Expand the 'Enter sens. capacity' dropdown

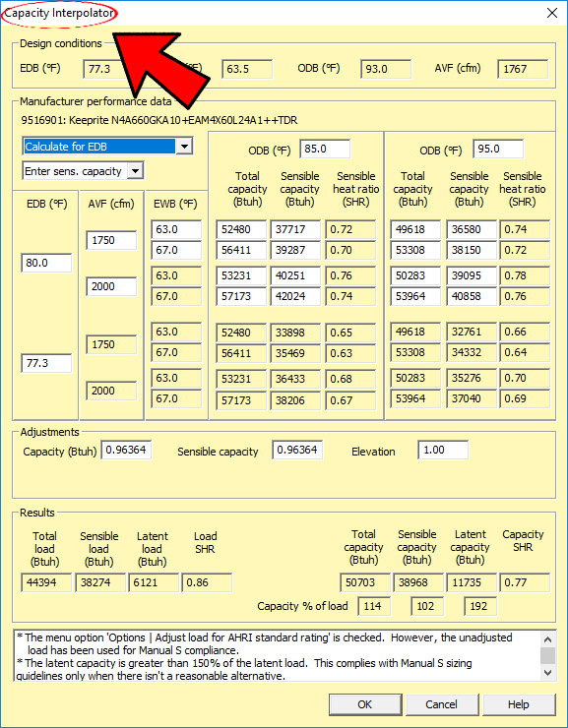point(135,171)
